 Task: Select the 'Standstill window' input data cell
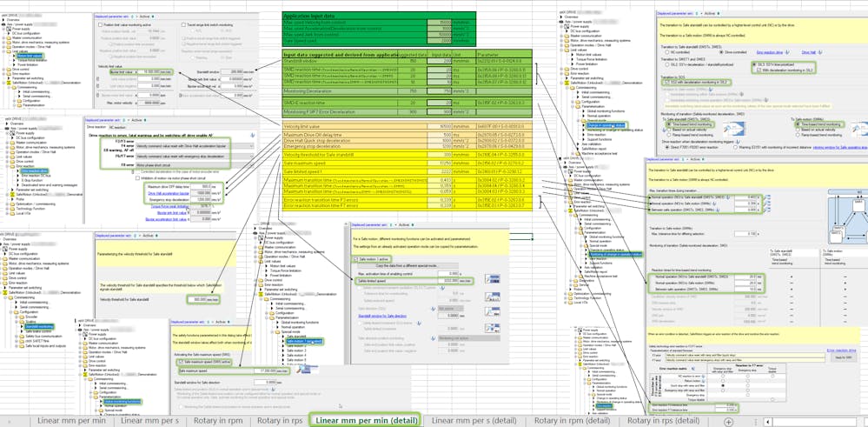pos(439,60)
